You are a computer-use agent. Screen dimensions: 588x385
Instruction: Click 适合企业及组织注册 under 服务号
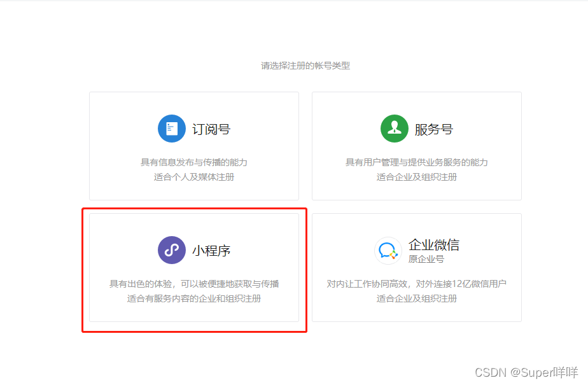[417, 177]
